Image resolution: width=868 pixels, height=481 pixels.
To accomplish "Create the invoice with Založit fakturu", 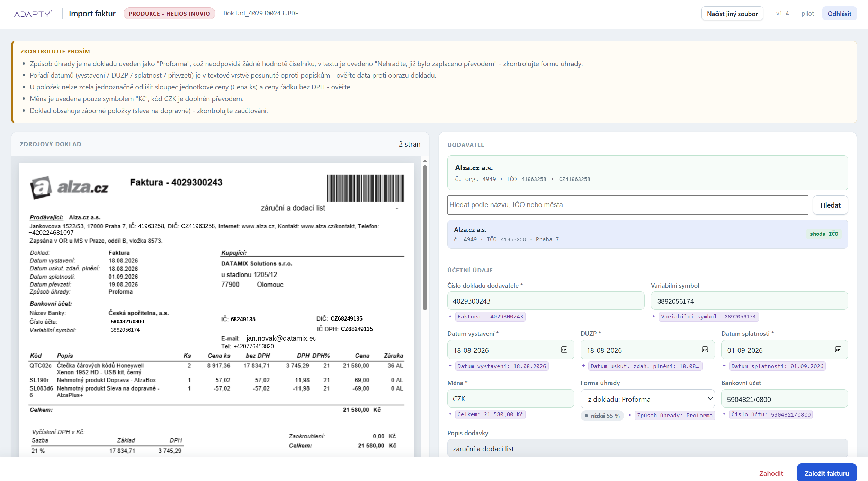I will tap(827, 473).
